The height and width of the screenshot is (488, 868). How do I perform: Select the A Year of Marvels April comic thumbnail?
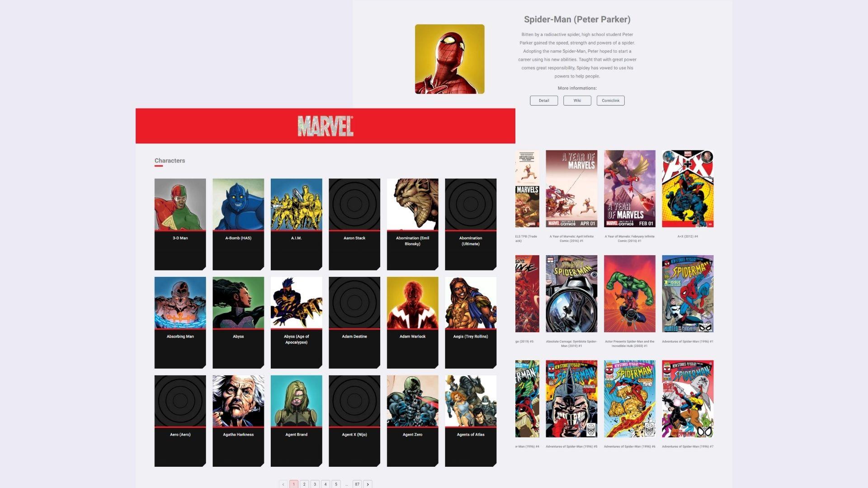(x=571, y=188)
